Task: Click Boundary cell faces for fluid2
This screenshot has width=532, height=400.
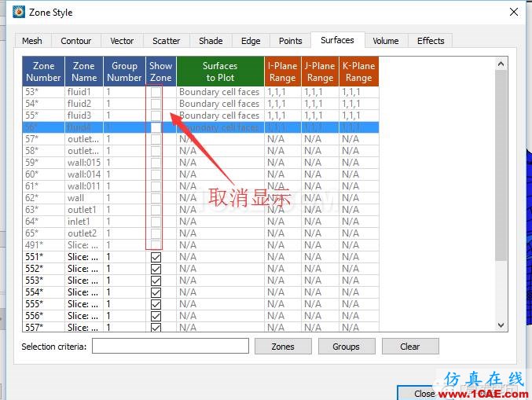Action: coord(219,104)
